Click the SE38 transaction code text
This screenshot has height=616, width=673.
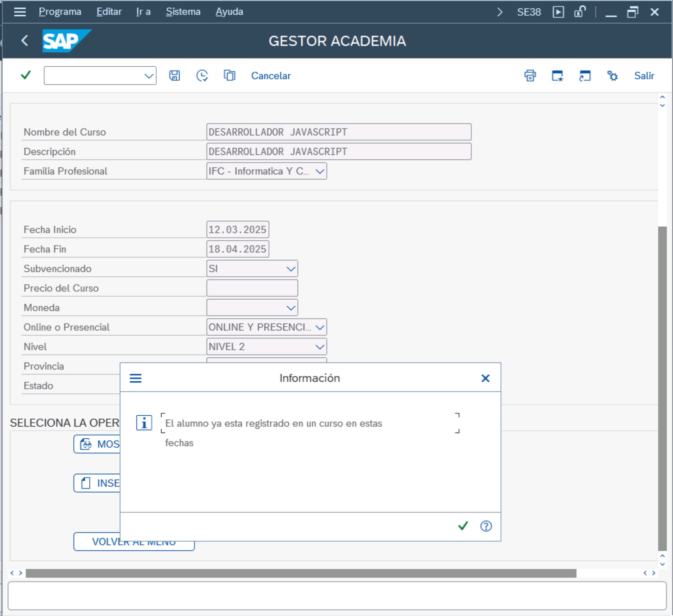click(x=529, y=12)
